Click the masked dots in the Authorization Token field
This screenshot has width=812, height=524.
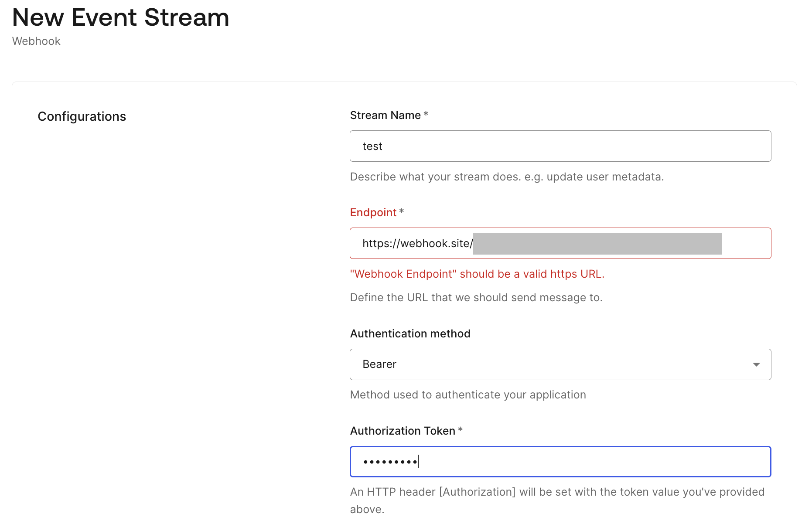tap(390, 462)
